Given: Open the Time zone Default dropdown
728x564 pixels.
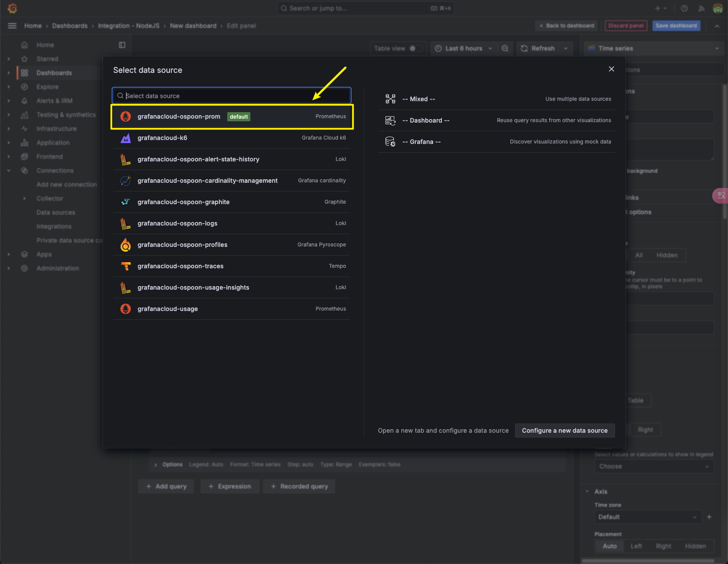Looking at the screenshot, I should click(648, 517).
